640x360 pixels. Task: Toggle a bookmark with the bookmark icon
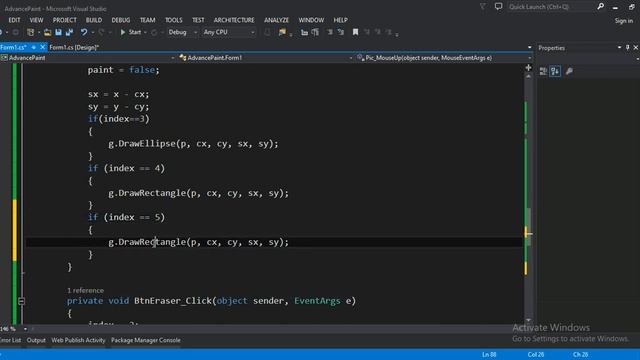pyautogui.click(x=356, y=32)
